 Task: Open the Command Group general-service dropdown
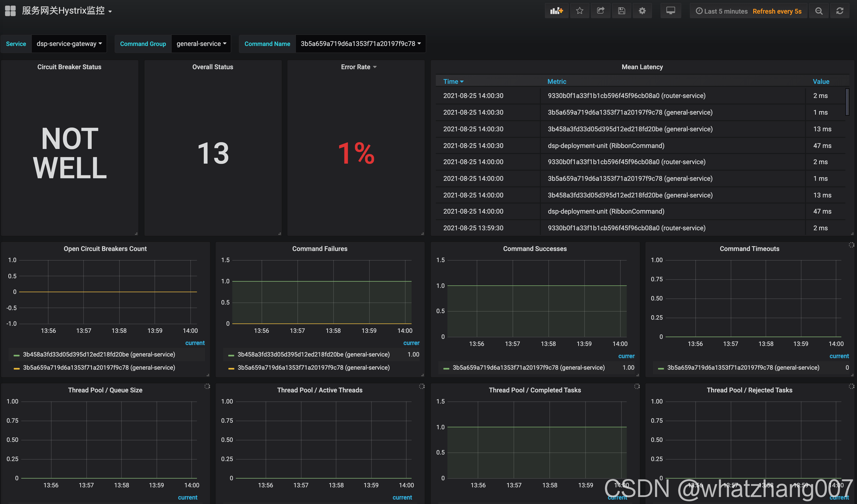(201, 43)
